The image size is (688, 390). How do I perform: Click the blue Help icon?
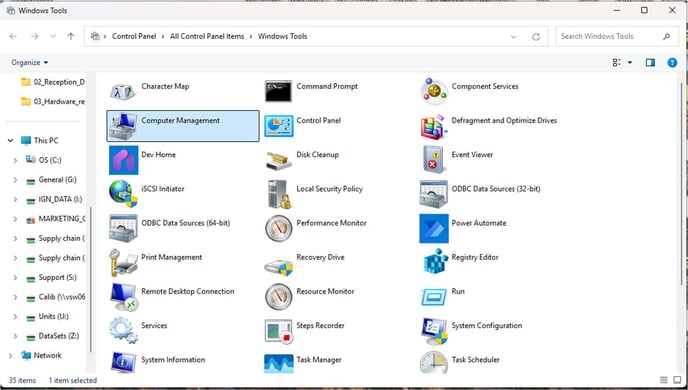tap(672, 63)
